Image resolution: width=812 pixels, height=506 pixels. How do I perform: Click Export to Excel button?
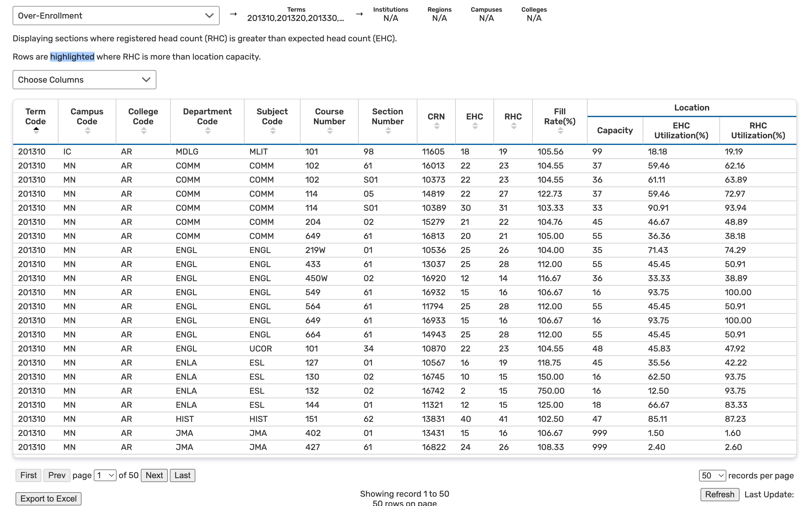(49, 499)
